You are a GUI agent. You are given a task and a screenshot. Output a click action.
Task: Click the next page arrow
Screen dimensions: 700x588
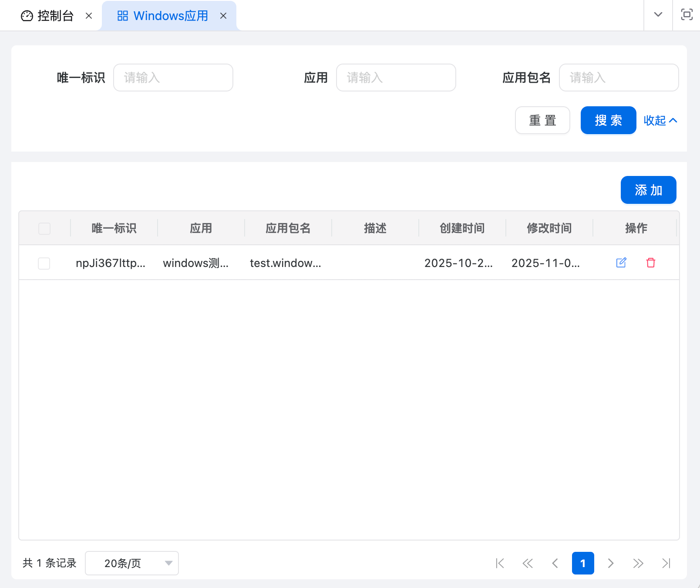point(611,563)
